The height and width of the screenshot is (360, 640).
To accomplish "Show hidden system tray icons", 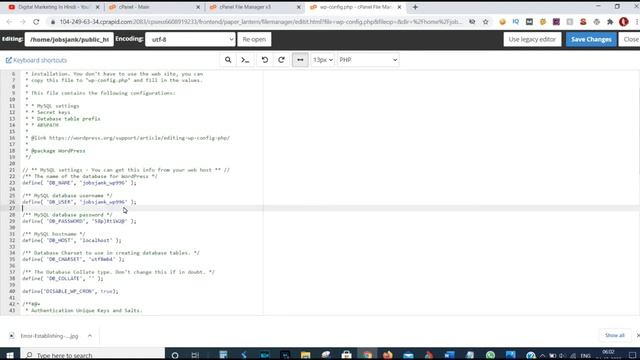I will pos(542,356).
